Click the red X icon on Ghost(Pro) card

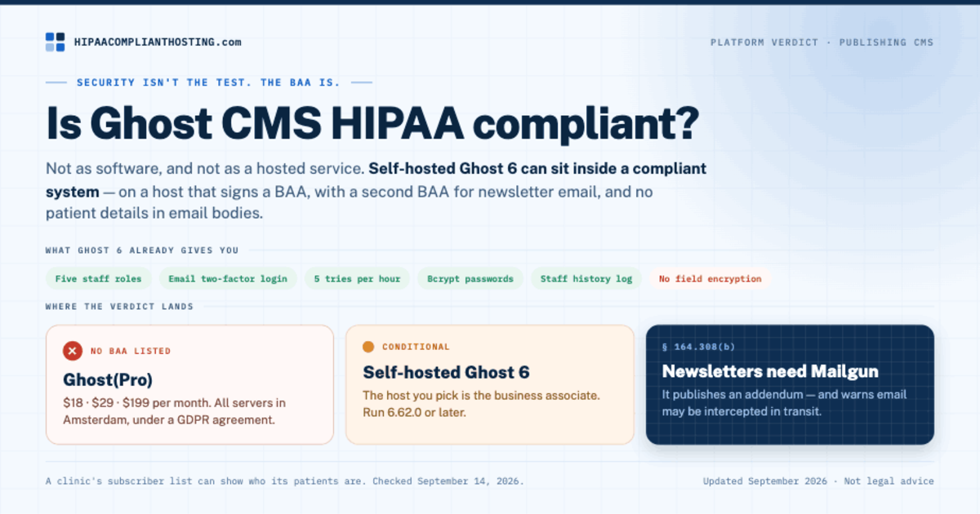tap(73, 351)
